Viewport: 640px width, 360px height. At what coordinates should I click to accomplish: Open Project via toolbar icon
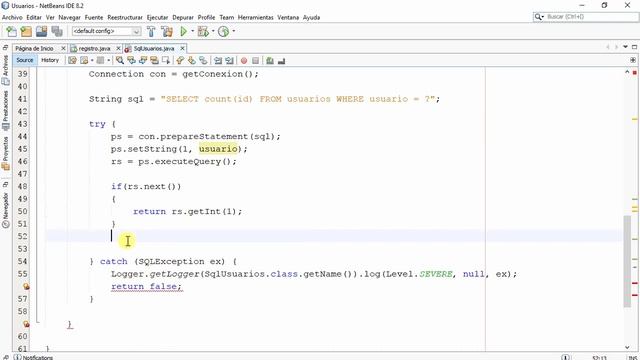coord(41,31)
